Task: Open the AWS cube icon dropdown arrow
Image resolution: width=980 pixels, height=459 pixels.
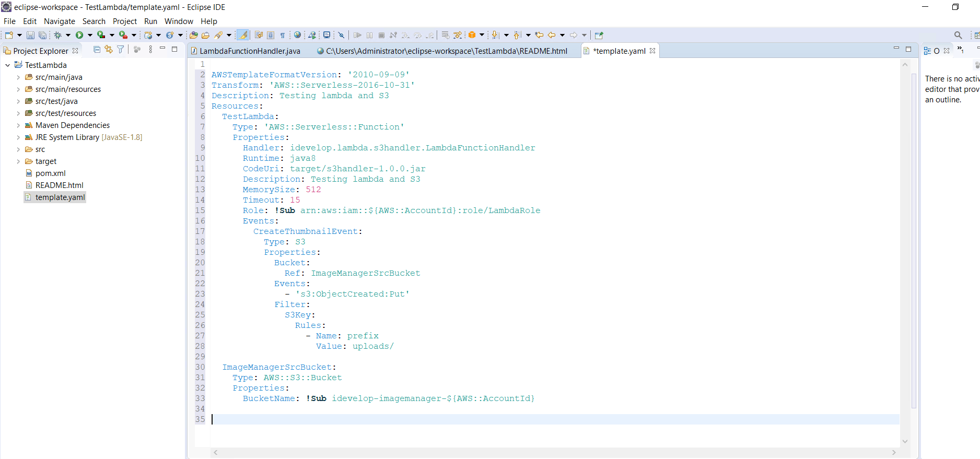Action: [482, 35]
